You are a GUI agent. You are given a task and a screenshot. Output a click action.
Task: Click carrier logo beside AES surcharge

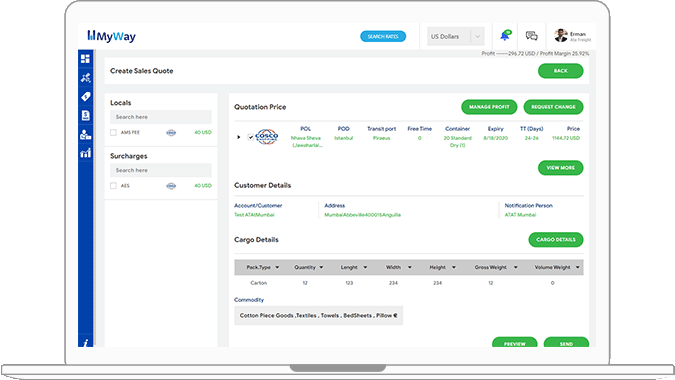(x=171, y=186)
